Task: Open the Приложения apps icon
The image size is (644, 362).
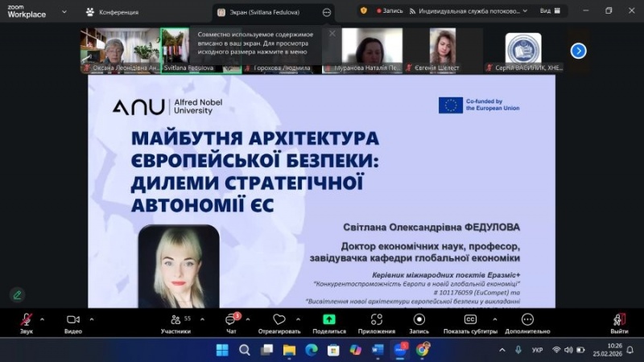Action: pos(377,319)
